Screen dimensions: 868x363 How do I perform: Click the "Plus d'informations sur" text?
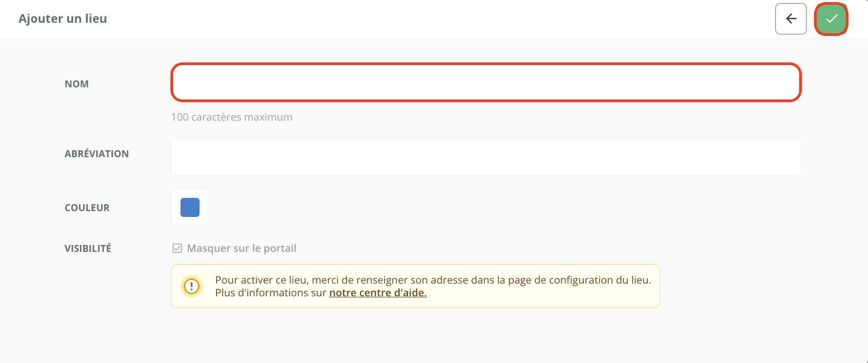tap(271, 293)
